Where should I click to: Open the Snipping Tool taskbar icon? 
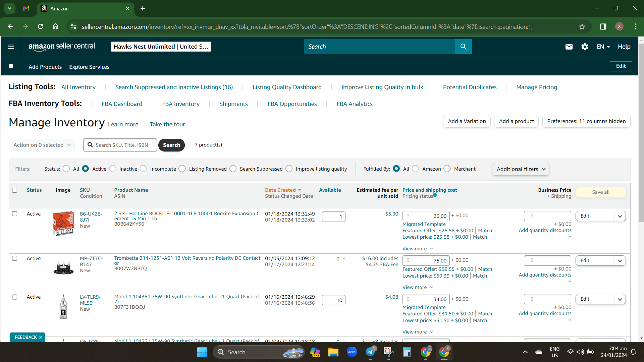click(388, 352)
